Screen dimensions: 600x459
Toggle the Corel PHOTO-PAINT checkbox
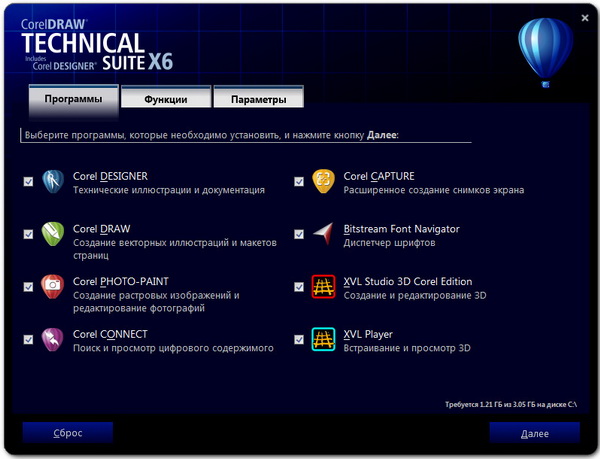point(28,287)
